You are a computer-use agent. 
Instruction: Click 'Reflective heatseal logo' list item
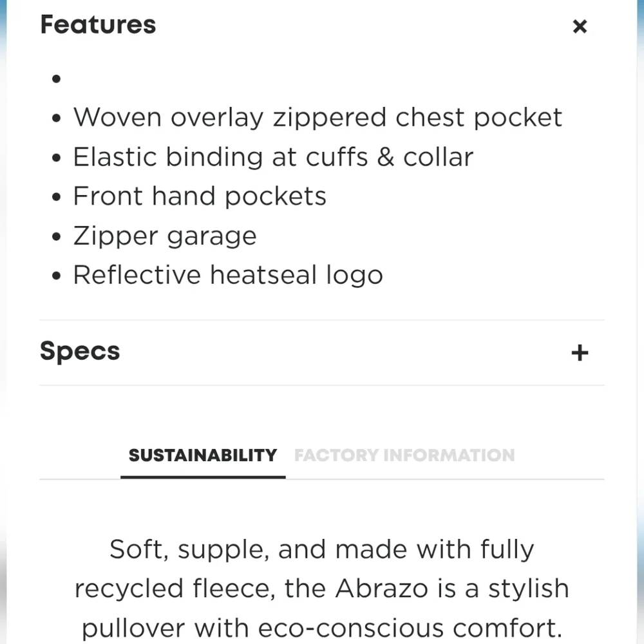coord(228,275)
